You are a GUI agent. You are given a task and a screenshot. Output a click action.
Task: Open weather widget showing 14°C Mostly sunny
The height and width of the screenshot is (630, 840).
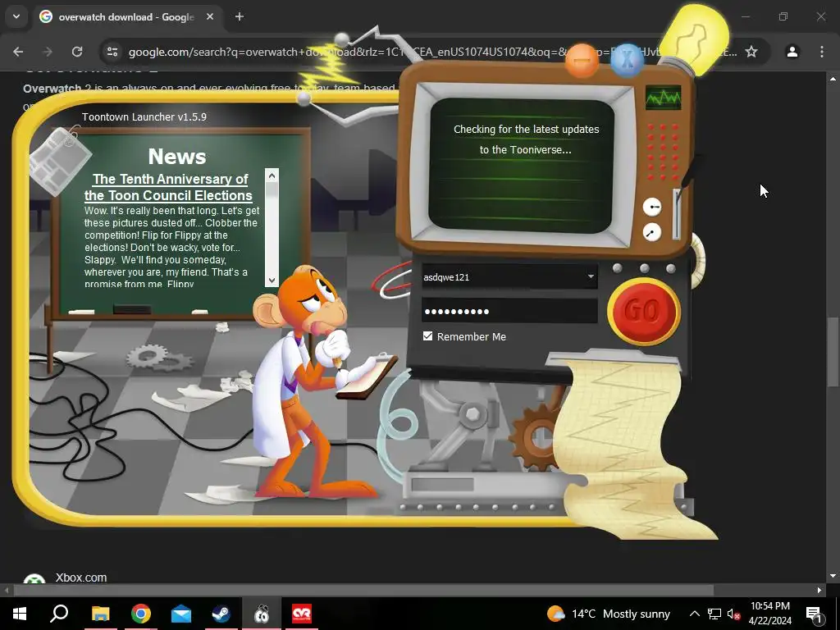(x=609, y=614)
